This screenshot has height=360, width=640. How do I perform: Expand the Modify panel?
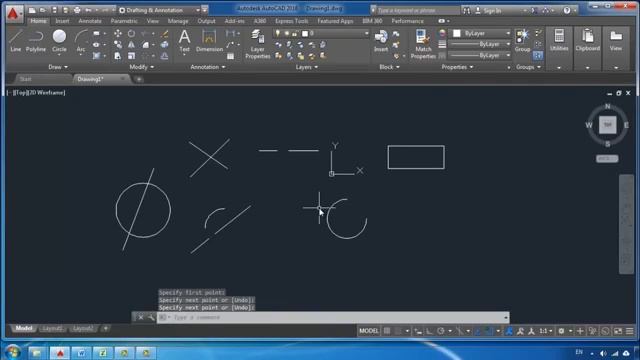coord(142,67)
